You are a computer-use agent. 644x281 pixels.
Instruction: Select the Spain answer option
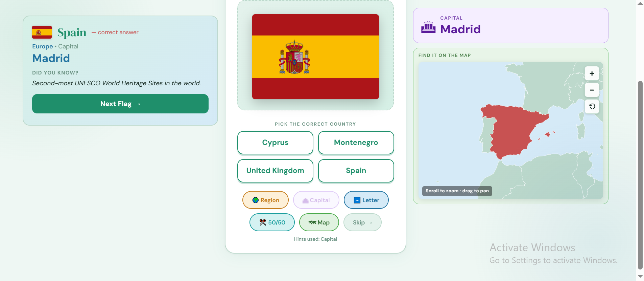click(356, 171)
